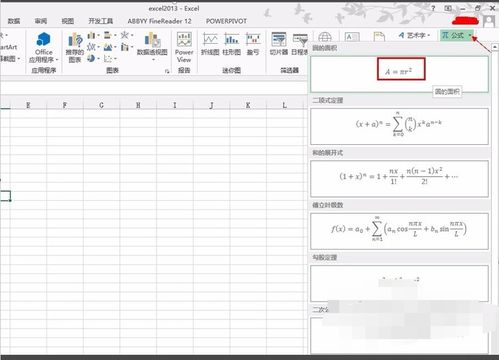Expand the Office 应用程序 dropdown arrow
The image size is (499, 360).
57,60
